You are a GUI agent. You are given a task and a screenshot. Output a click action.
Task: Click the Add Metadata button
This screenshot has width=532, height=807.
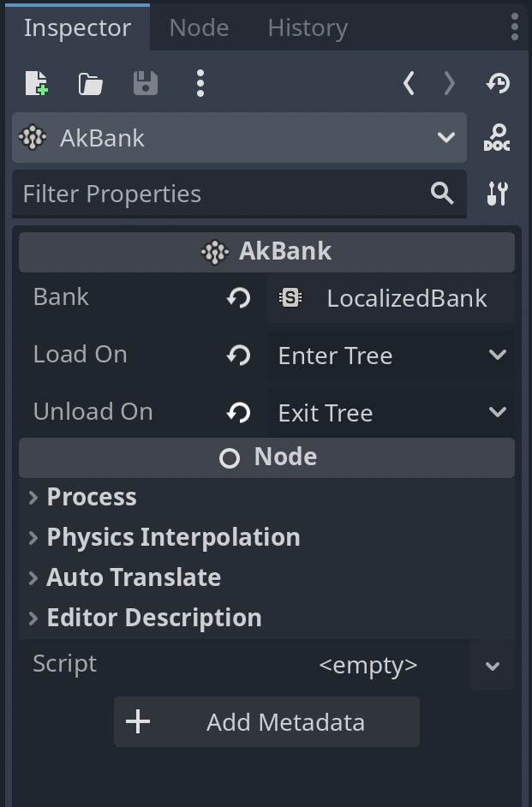[x=266, y=721]
